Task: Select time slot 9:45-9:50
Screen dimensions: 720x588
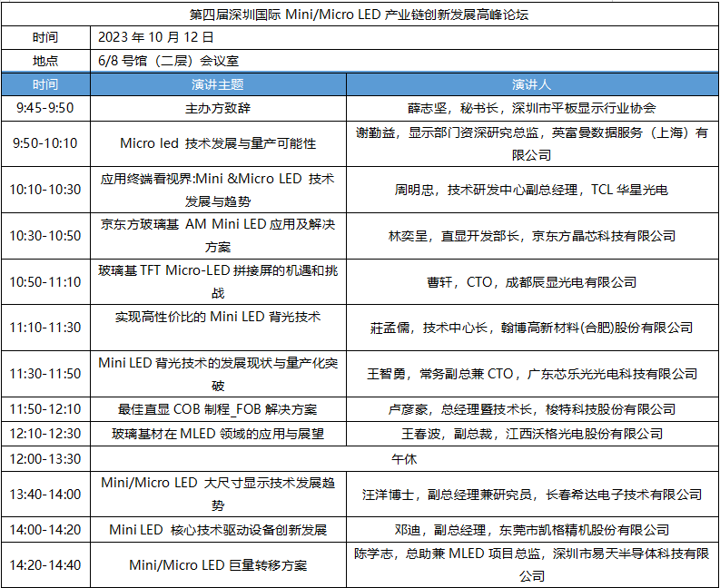Action: [x=45, y=108]
